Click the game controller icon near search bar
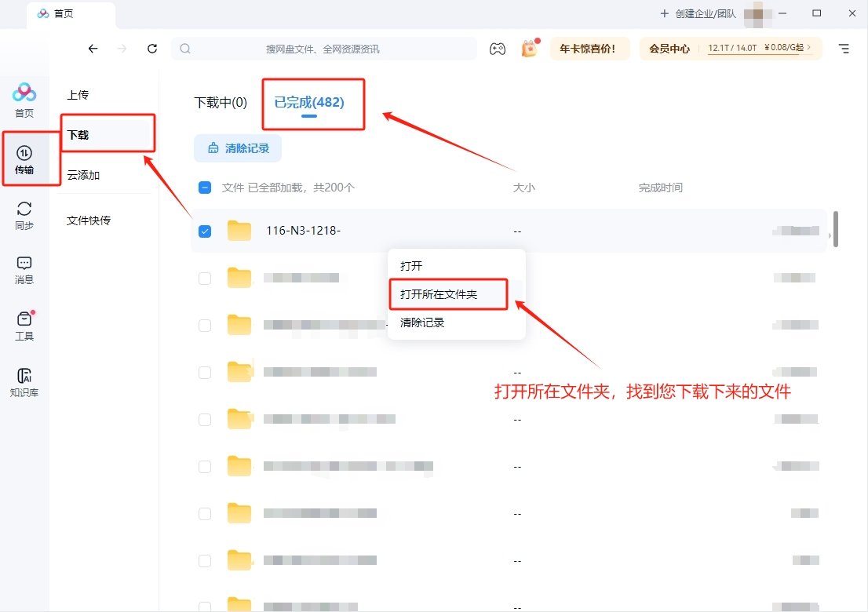Image resolution: width=868 pixels, height=612 pixels. click(x=498, y=49)
